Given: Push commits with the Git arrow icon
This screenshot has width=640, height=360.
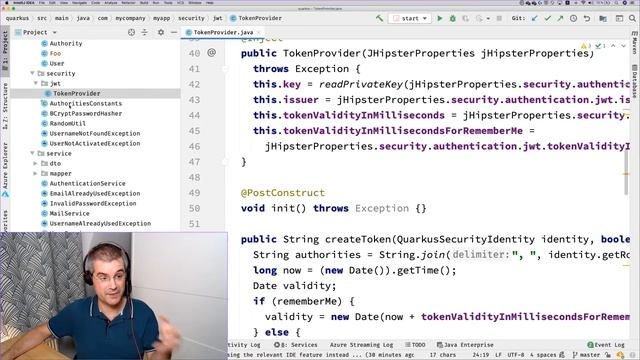Looking at the screenshot, I should (560, 18).
